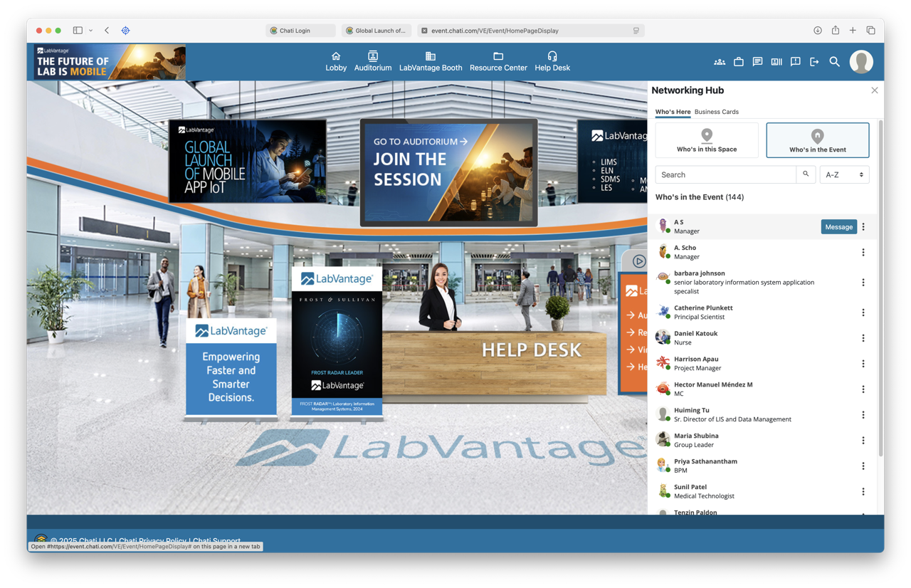Image resolution: width=911 pixels, height=588 pixels.
Task: Click Message button for A S
Action: click(838, 226)
